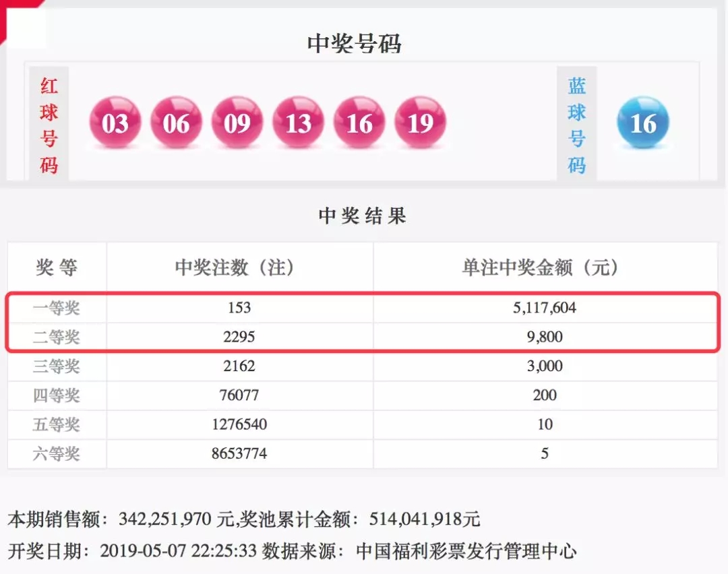The image size is (728, 574).
Task: Click first prize amount 5,117,604
Action: (545, 308)
